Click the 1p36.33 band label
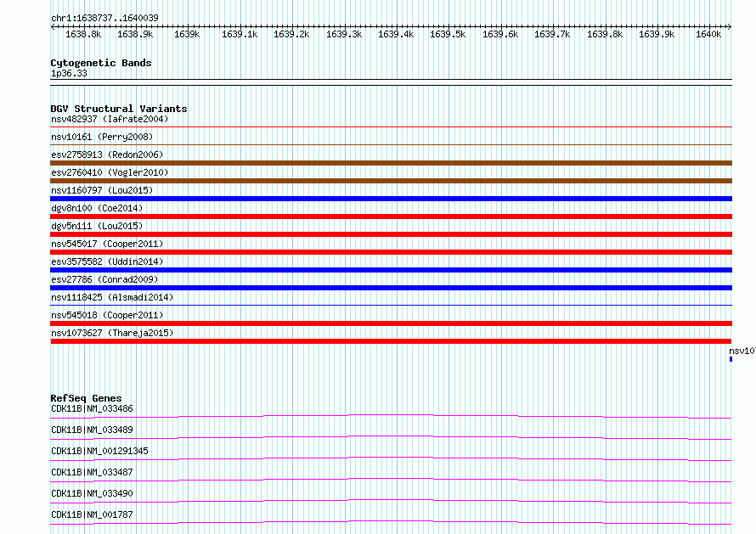This screenshot has width=756, height=534. point(69,73)
